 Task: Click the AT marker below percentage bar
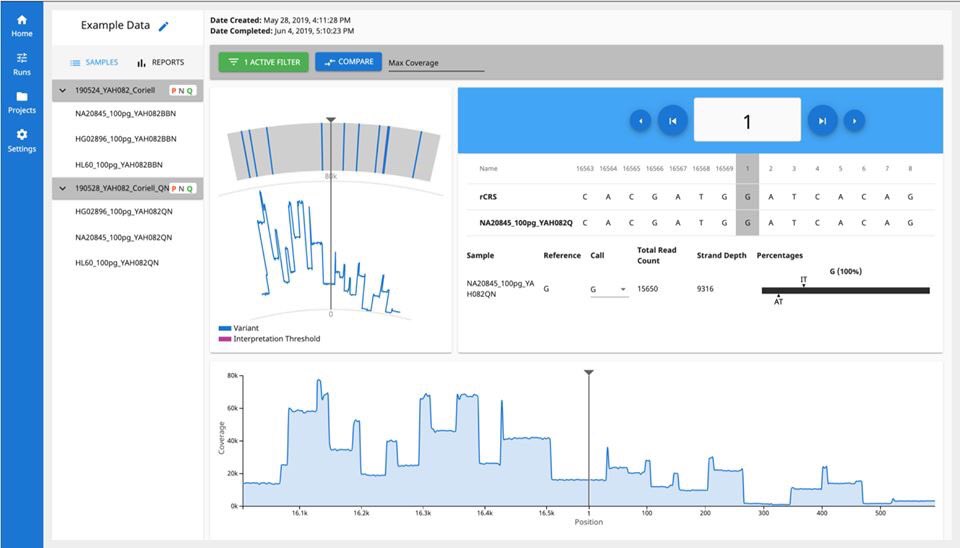(x=778, y=300)
